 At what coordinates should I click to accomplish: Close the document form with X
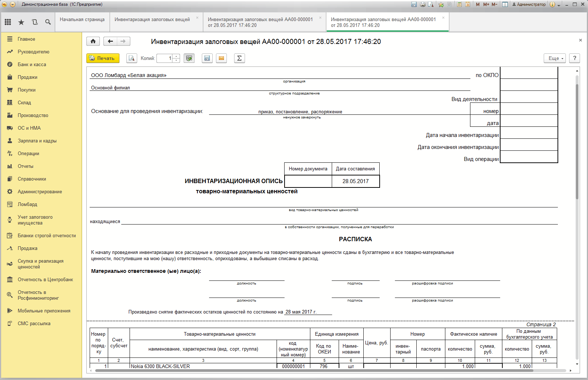pyautogui.click(x=580, y=40)
